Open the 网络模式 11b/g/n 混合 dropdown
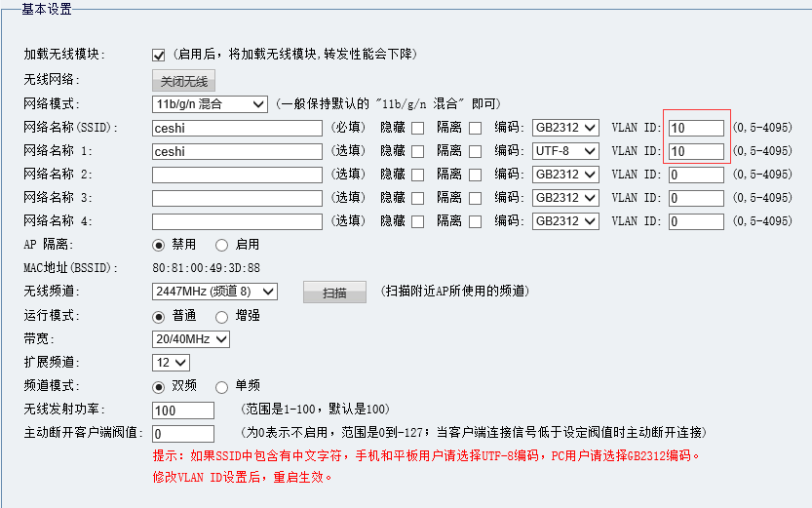Screen dimensions: 812x508 coord(210,104)
